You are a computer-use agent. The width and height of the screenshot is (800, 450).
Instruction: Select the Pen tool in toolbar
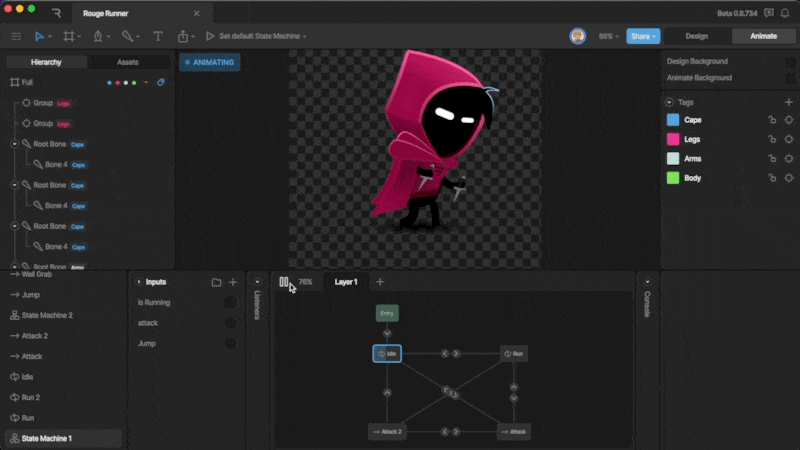(98, 36)
